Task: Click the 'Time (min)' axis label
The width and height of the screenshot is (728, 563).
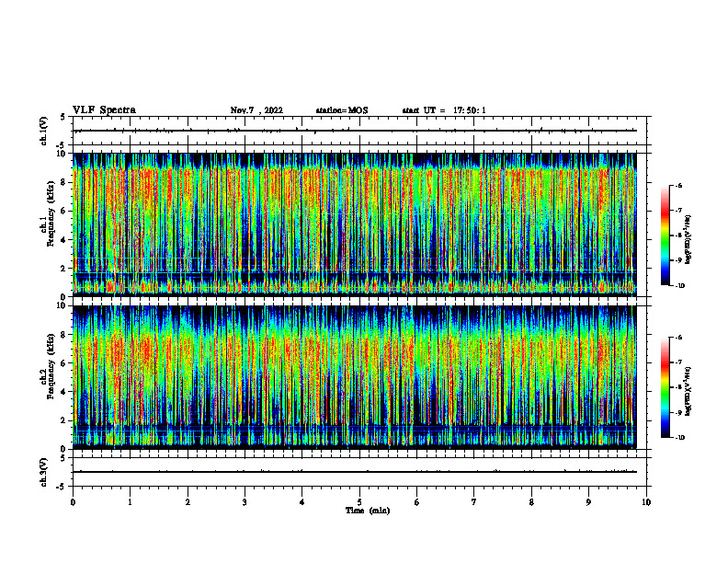Action: [368, 511]
